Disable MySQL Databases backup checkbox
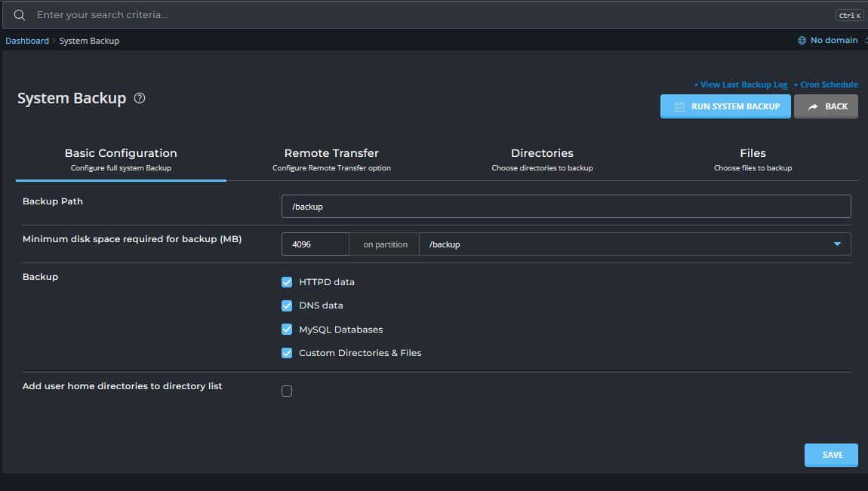The width and height of the screenshot is (868, 491). pyautogui.click(x=287, y=330)
